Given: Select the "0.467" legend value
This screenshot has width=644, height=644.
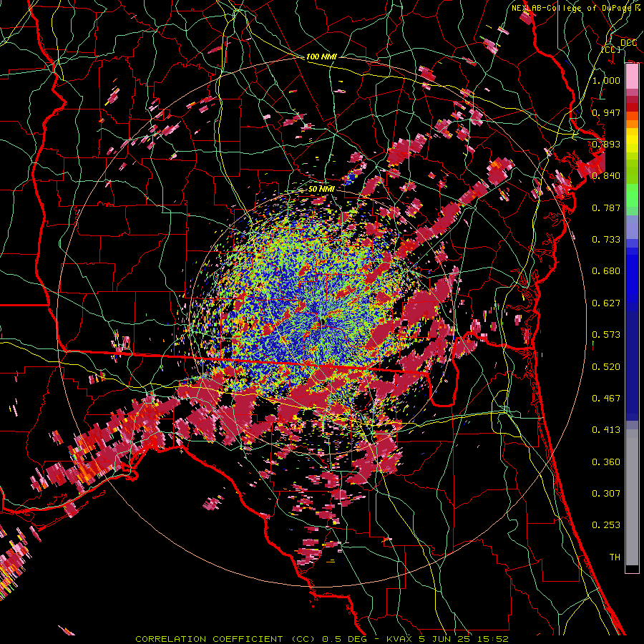Looking at the screenshot, I should tap(606, 399).
